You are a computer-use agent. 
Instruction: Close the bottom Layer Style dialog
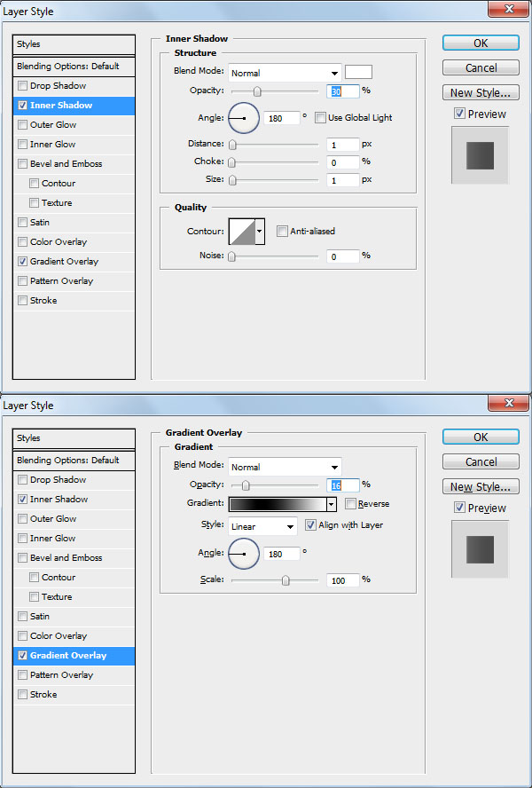pyautogui.click(x=508, y=403)
